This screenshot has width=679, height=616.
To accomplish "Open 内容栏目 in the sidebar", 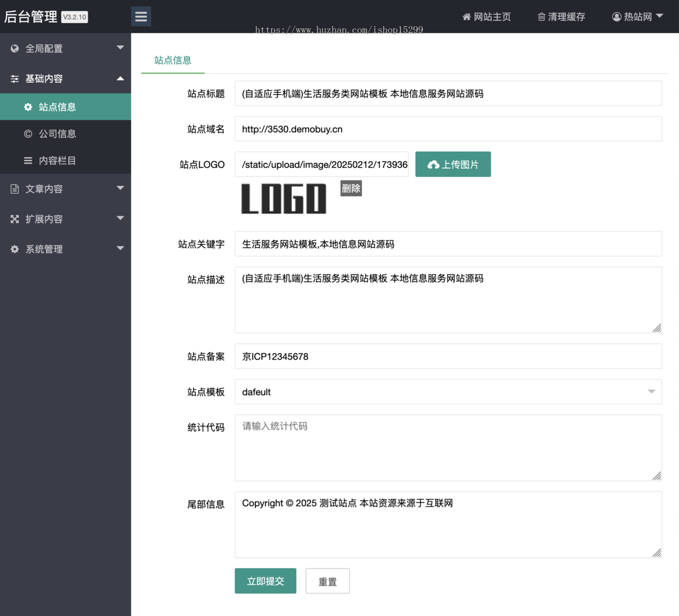I will (x=66, y=161).
